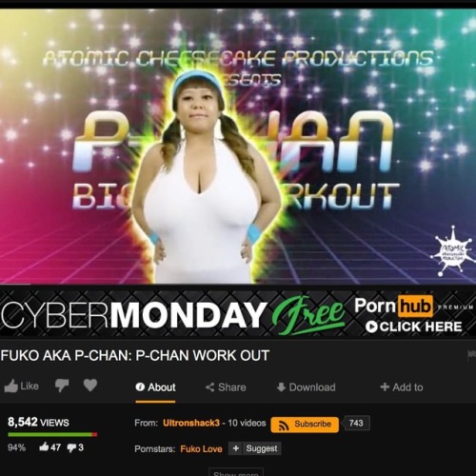
Task: Click the small thumbs-up icon next to 47
Action: pos(44,446)
